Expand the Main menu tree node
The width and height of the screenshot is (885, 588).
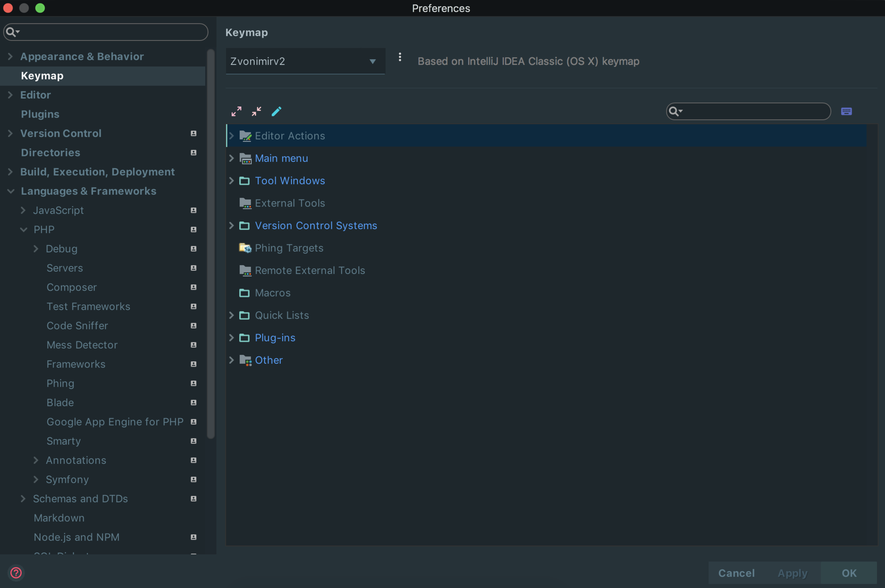(x=231, y=159)
